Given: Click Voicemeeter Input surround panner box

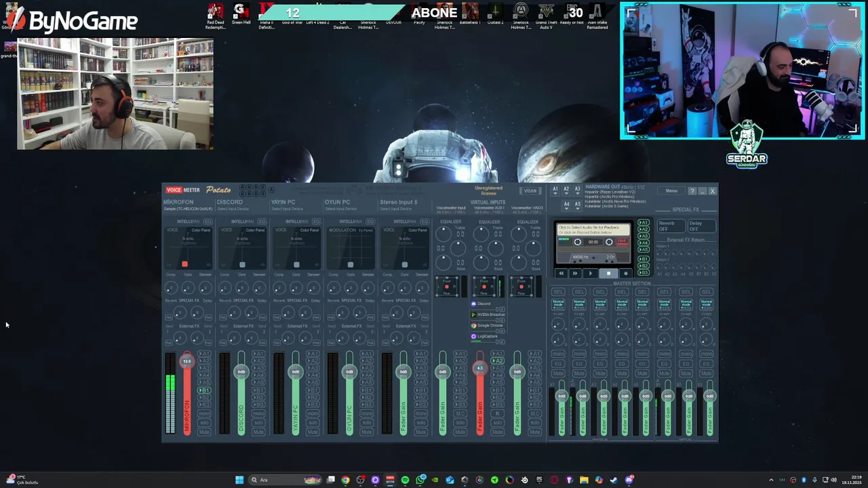Looking at the screenshot, I should tap(447, 287).
